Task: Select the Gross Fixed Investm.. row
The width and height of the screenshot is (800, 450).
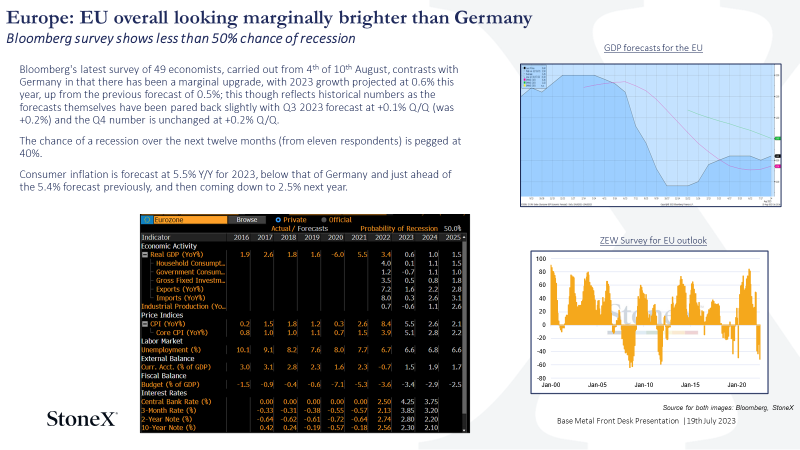Action: coord(301,281)
